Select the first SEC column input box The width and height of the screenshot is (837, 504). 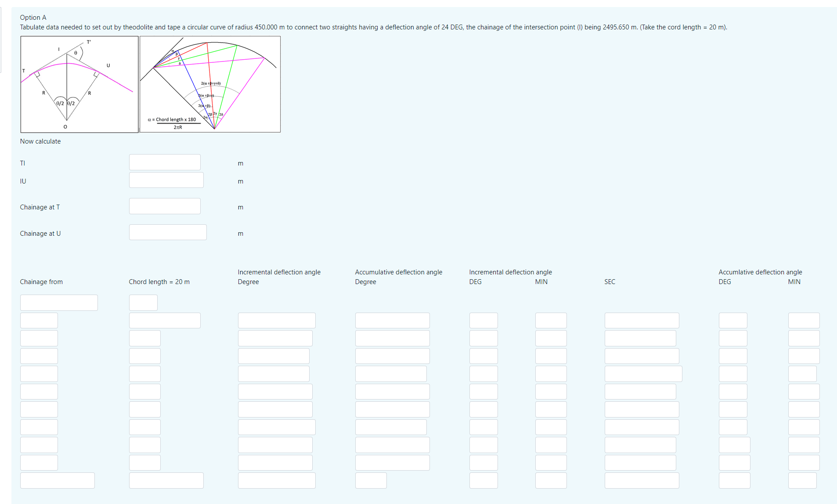pos(641,320)
